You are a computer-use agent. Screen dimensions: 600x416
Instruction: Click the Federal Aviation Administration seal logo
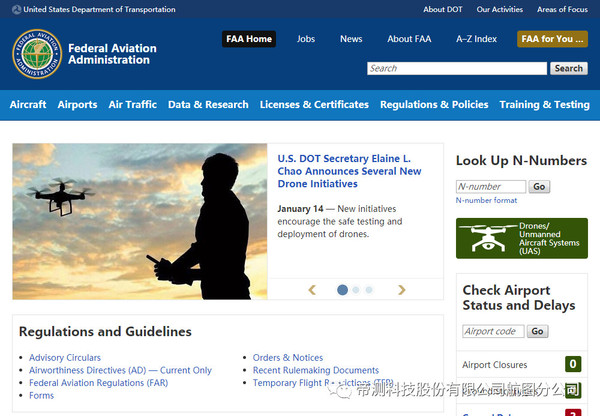point(37,54)
